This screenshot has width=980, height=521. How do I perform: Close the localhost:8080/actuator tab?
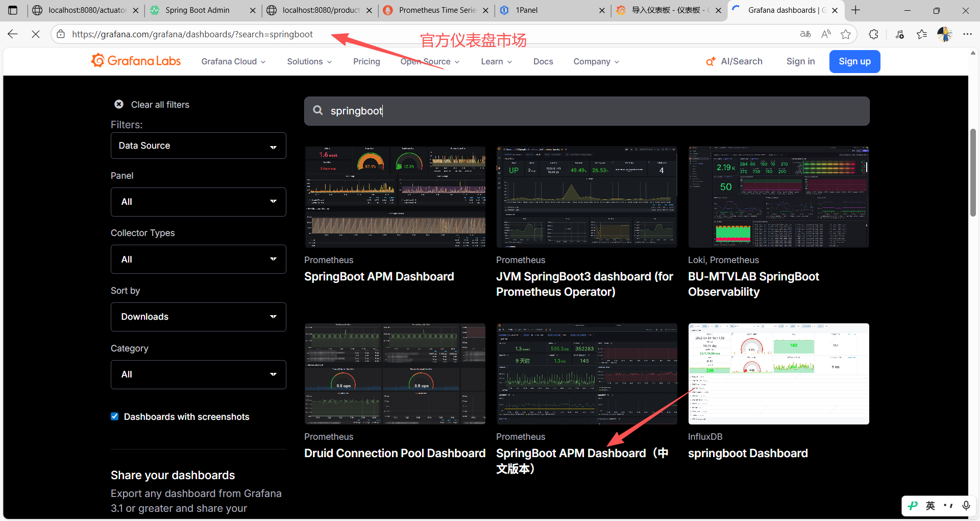pos(136,10)
